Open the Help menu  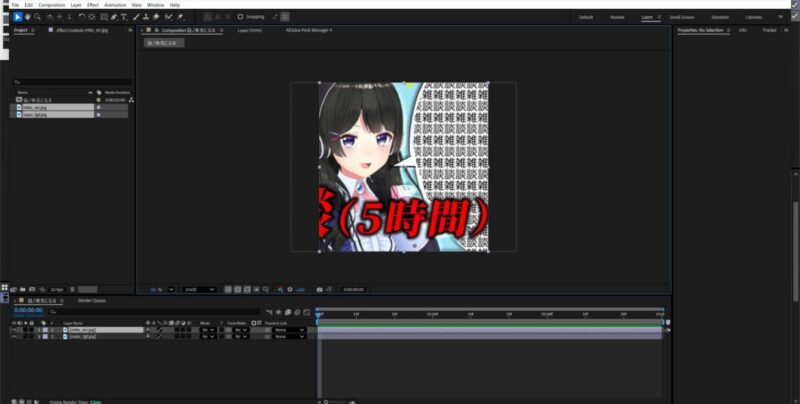pos(175,5)
